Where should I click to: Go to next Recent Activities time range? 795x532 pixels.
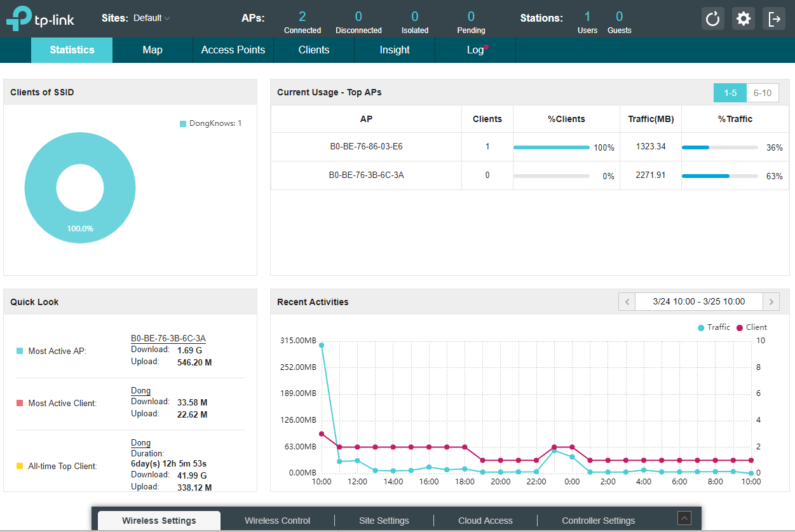pos(771,302)
